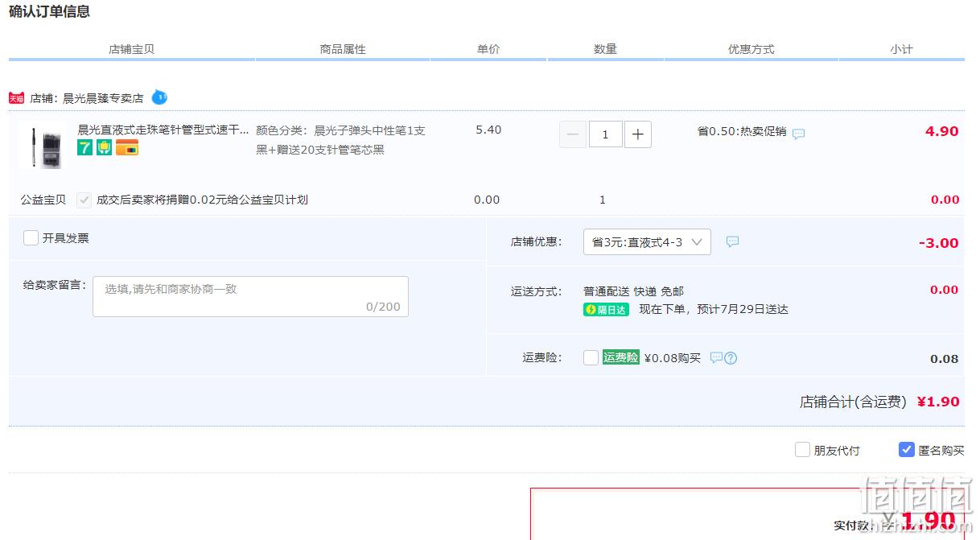Click the green 7-day return badge
The width and height of the screenshot is (980, 540).
[85, 147]
